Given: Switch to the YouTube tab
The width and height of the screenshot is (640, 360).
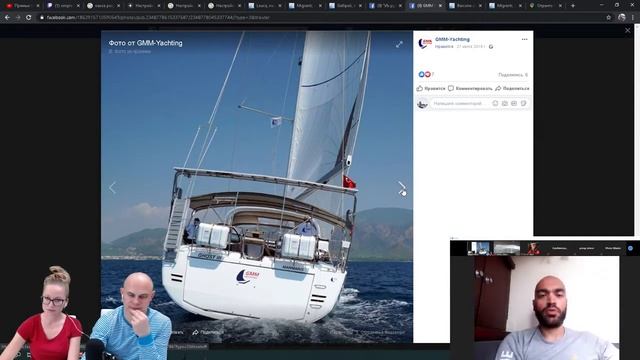Looking at the screenshot, I should (21, 6).
